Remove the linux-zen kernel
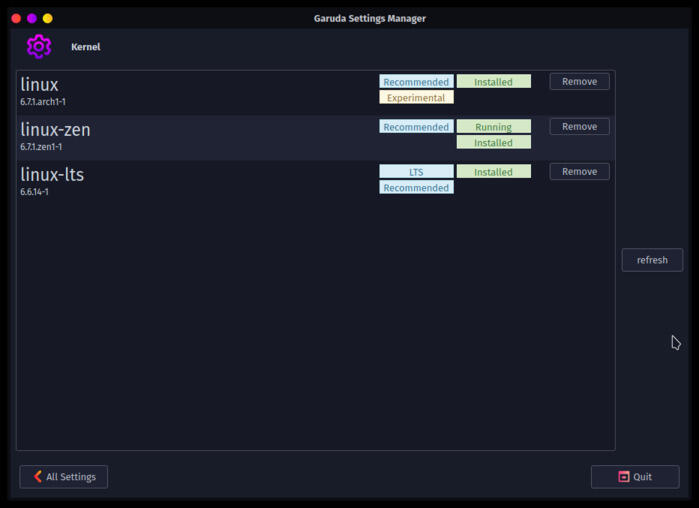The height and width of the screenshot is (508, 699). coord(579,127)
